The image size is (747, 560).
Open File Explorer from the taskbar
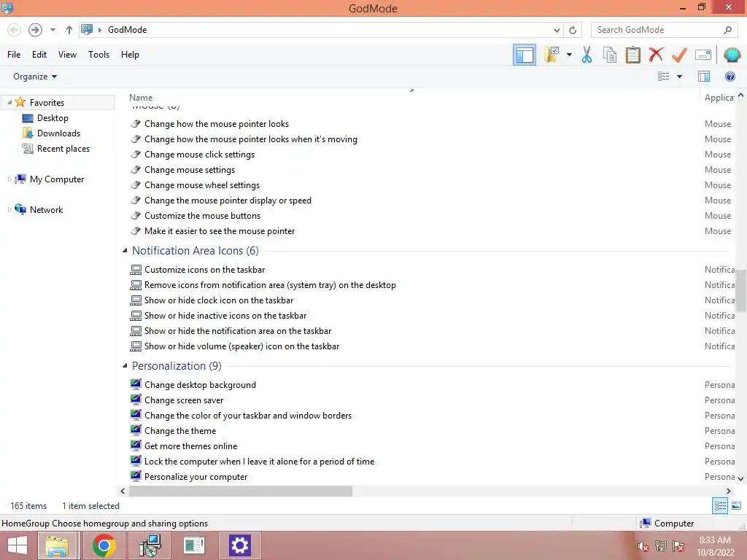point(57,545)
